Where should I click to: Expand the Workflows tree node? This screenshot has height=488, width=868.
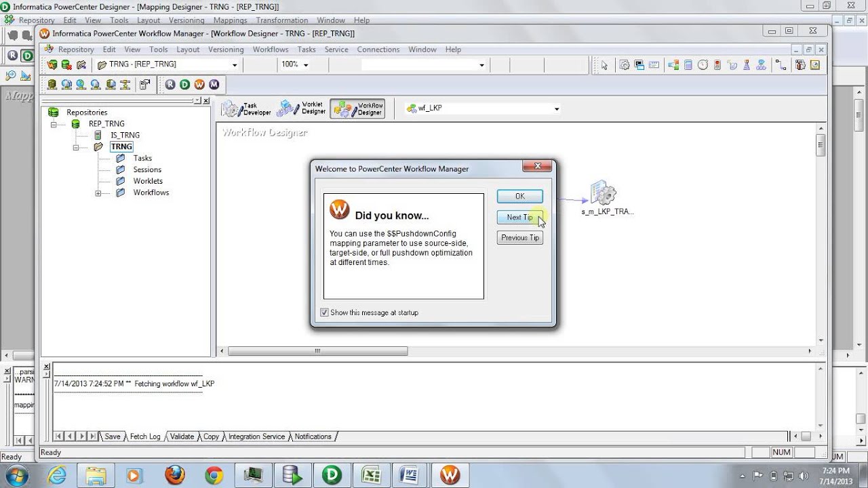click(98, 193)
